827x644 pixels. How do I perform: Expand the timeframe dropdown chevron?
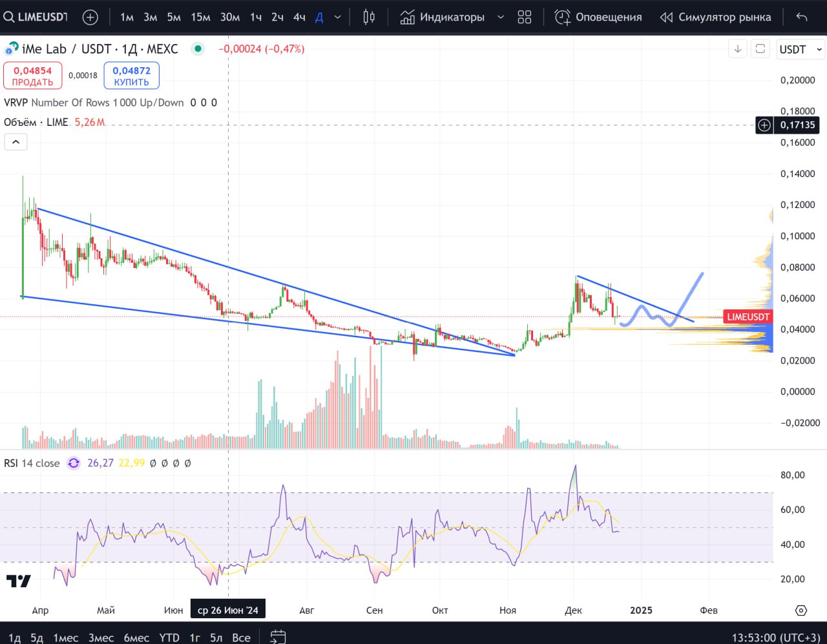(x=337, y=17)
